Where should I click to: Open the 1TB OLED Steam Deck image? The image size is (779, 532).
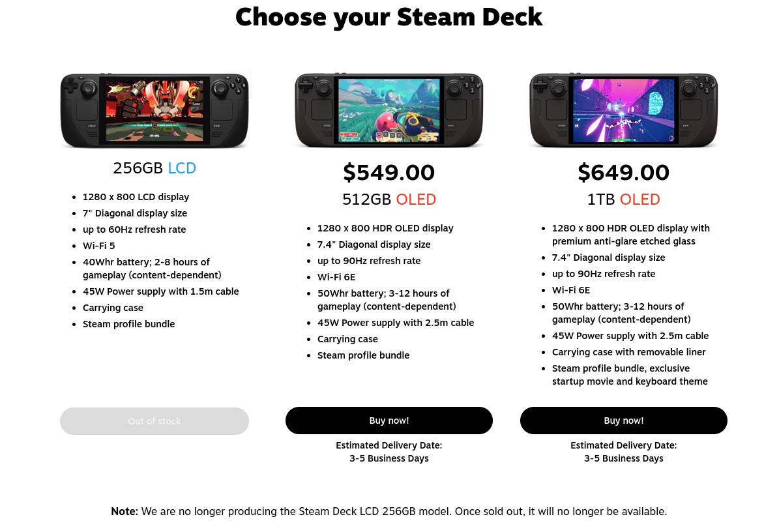(x=624, y=110)
